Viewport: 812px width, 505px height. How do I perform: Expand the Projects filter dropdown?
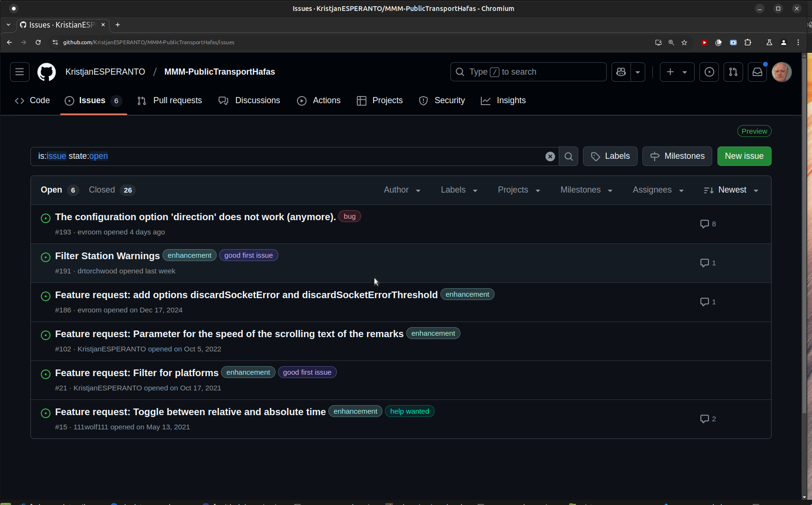point(519,190)
